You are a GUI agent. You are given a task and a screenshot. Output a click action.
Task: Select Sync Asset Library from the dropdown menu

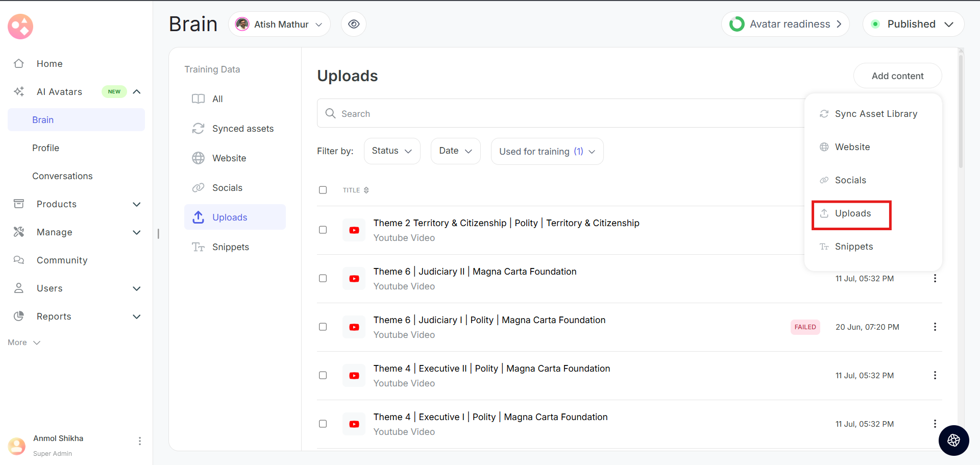tap(875, 114)
